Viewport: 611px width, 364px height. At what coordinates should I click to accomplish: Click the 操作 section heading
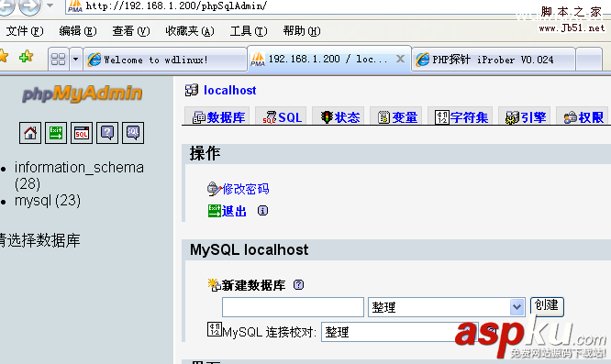click(x=205, y=153)
